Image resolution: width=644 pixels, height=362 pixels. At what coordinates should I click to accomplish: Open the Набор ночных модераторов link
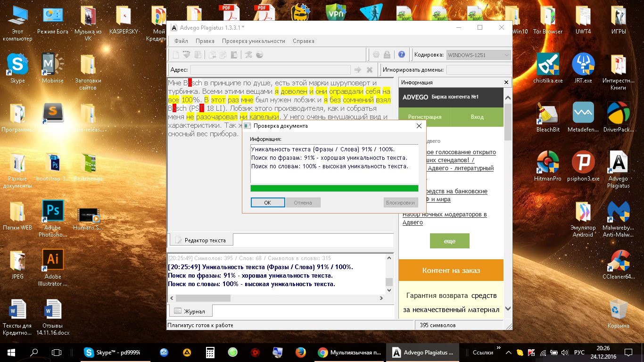pos(445,218)
